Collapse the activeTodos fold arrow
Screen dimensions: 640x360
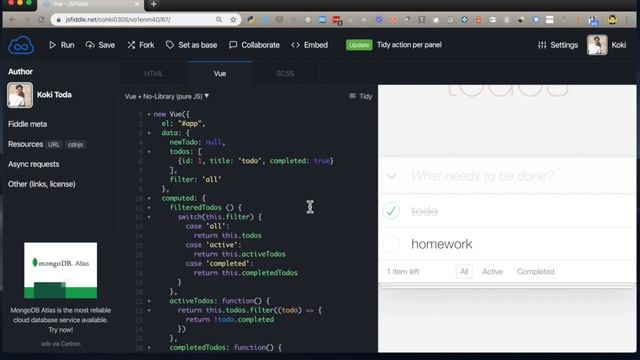[x=149, y=301]
